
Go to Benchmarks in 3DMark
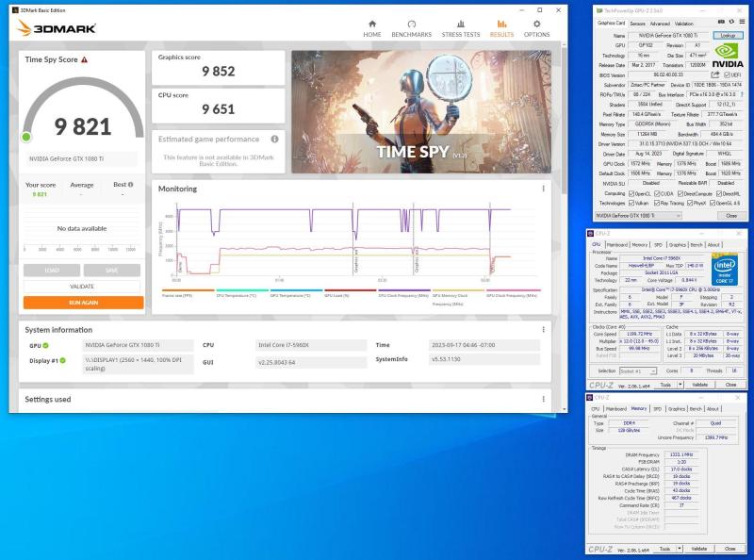[x=411, y=27]
